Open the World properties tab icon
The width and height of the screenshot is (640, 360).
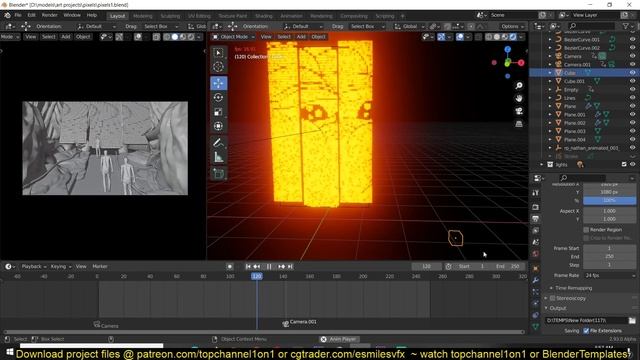[x=536, y=253]
